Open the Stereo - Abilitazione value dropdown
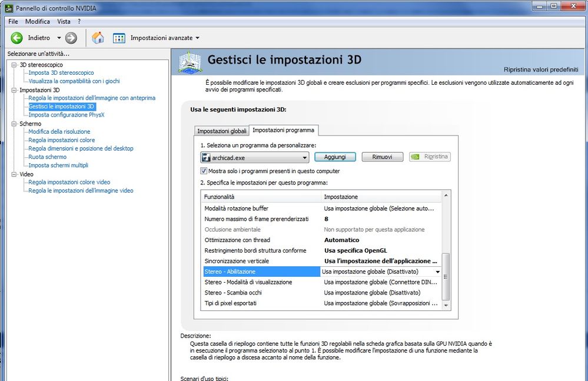Image resolution: width=588 pixels, height=381 pixels. tap(438, 271)
